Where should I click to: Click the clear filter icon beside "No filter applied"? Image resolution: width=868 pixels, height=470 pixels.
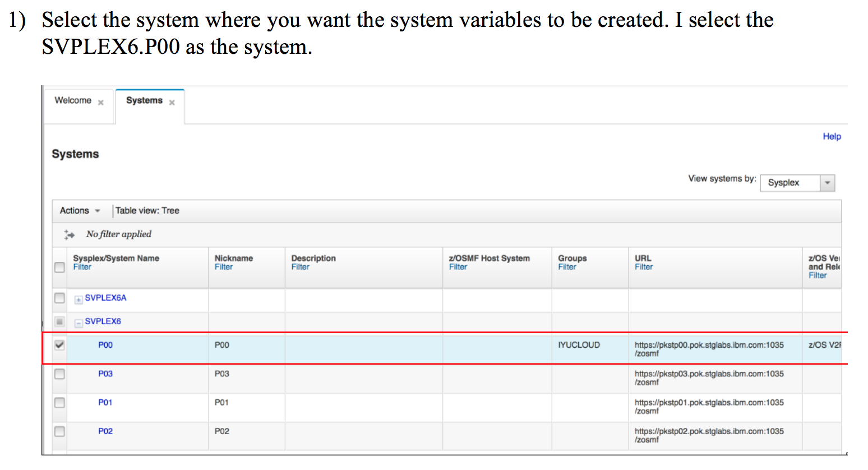(x=68, y=235)
